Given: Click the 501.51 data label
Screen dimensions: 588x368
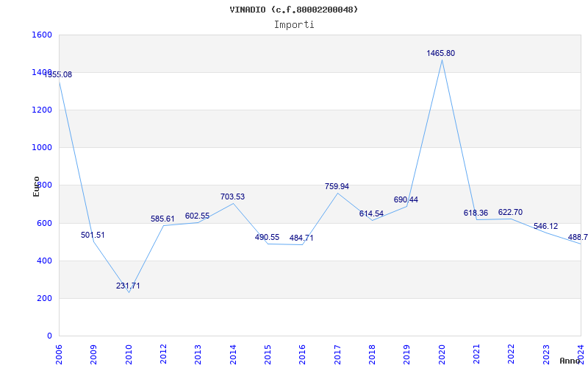Looking at the screenshot, I should tap(93, 235).
